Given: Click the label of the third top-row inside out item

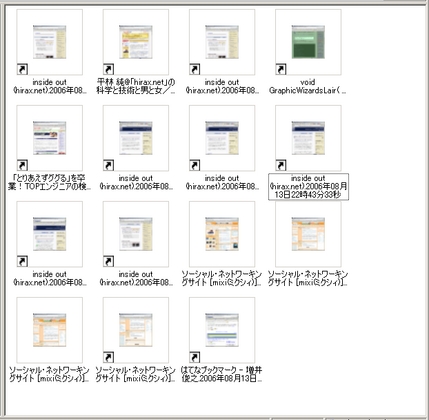Looking at the screenshot, I should click(x=222, y=86).
